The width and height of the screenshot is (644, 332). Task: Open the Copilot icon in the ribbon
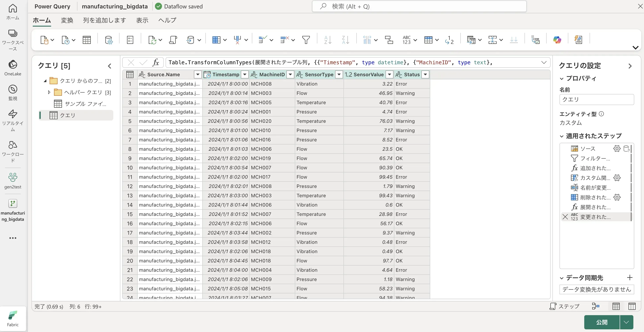pos(557,40)
